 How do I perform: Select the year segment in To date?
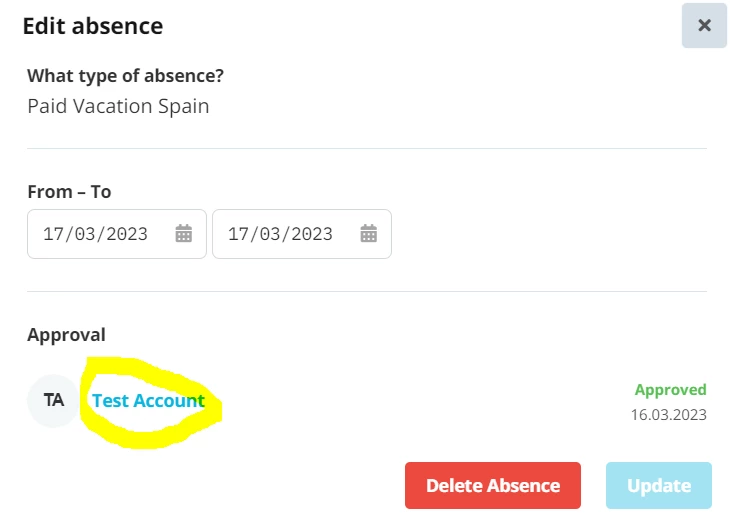[x=312, y=234]
